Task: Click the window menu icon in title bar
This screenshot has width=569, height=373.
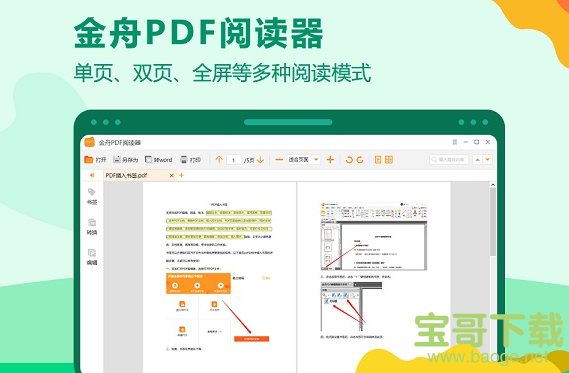Action: coord(455,142)
